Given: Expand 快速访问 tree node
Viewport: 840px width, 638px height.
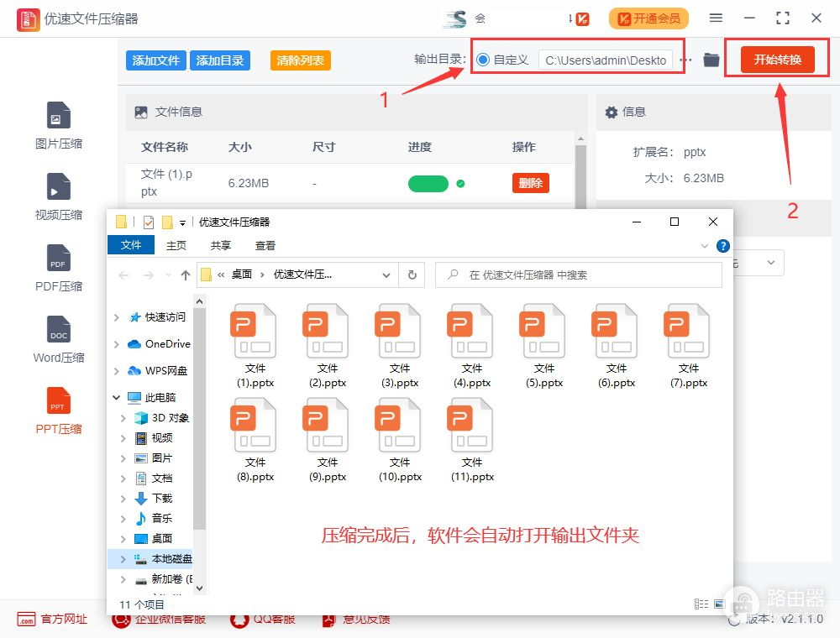Looking at the screenshot, I should 117,317.
